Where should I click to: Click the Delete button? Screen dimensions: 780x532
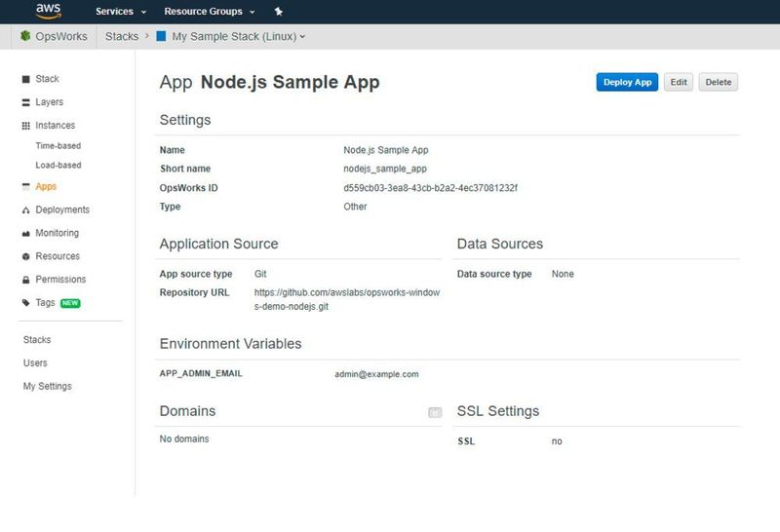pos(719,82)
